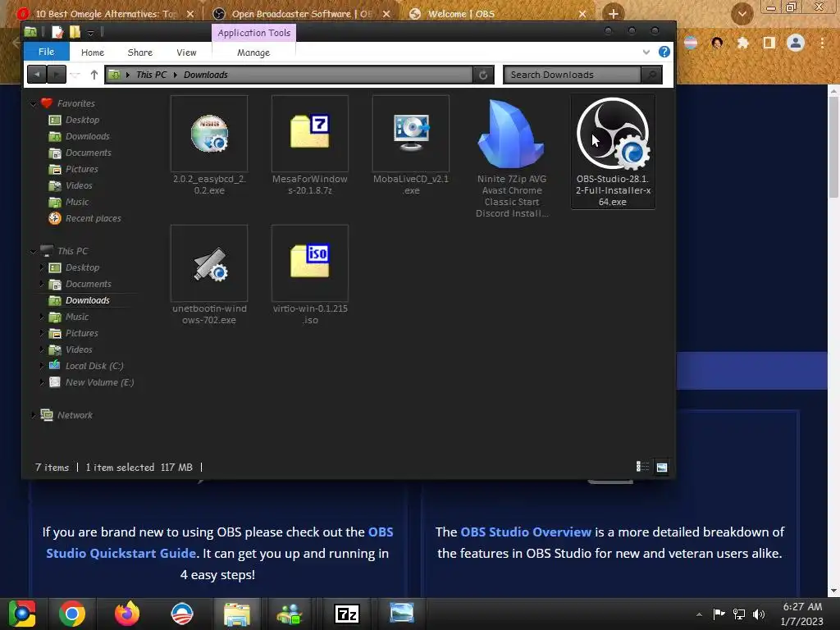This screenshot has width=840, height=630.
Task: Expand Local Disk (C:) tree node
Action: click(x=42, y=366)
